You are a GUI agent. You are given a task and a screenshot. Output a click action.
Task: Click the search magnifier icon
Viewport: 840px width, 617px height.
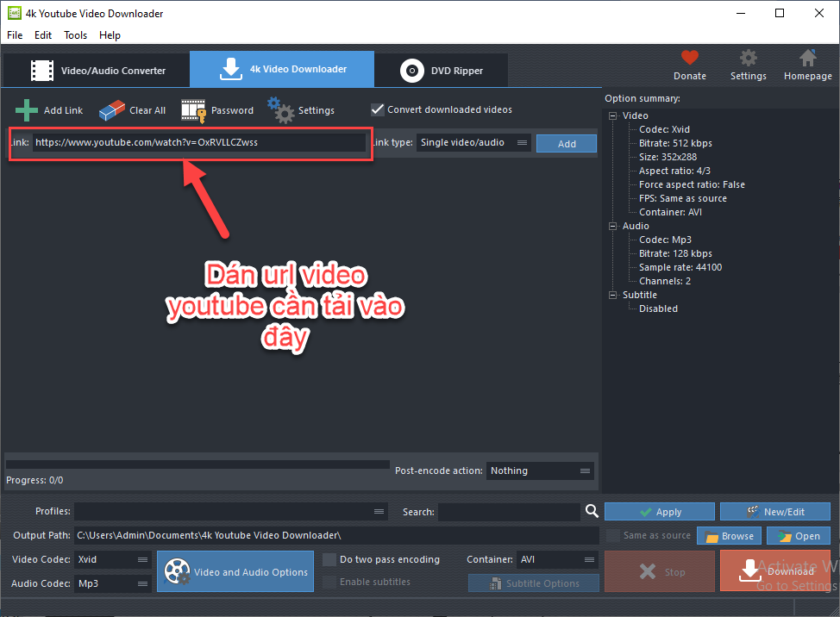tap(592, 511)
